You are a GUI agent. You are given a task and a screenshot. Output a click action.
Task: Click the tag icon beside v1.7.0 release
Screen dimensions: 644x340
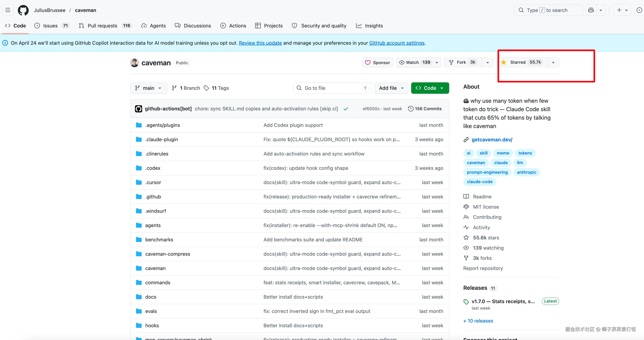coord(466,302)
